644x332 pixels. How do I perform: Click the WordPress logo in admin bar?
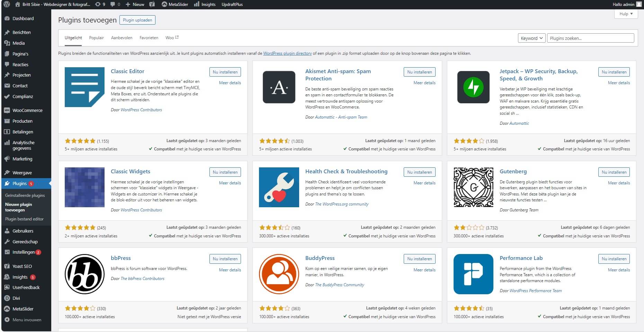(x=7, y=5)
